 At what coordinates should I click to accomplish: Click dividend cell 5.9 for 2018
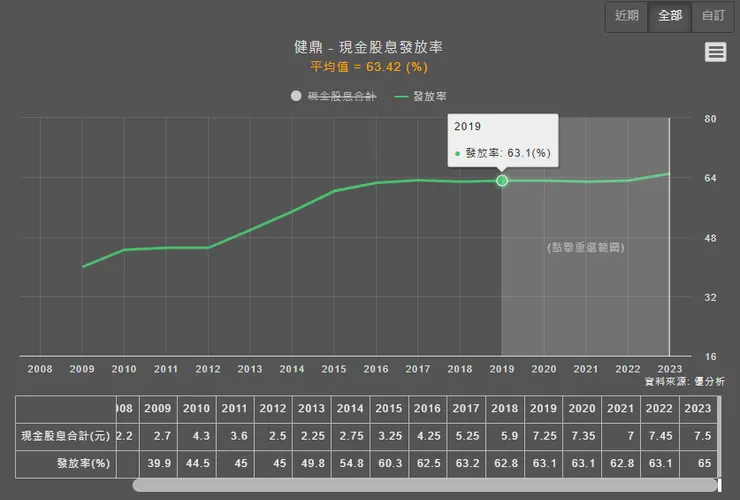[506, 436]
